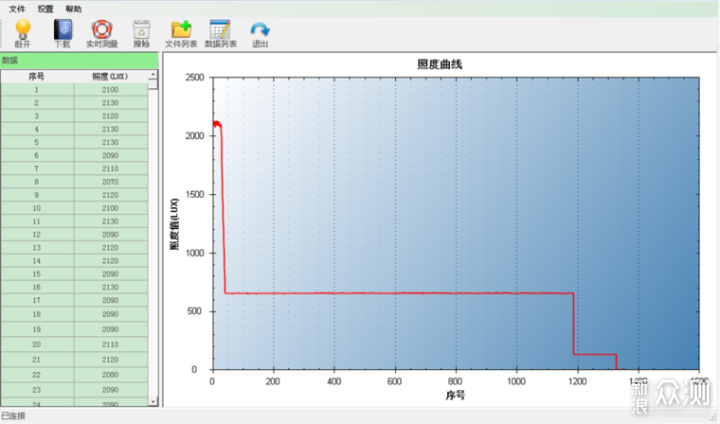Click the data table scroll-up arrow
This screenshot has height=424, width=720.
pyautogui.click(x=153, y=74)
